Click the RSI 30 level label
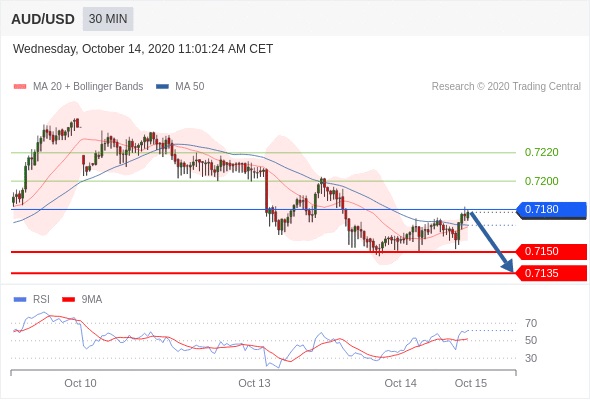590x400 pixels. click(x=531, y=358)
